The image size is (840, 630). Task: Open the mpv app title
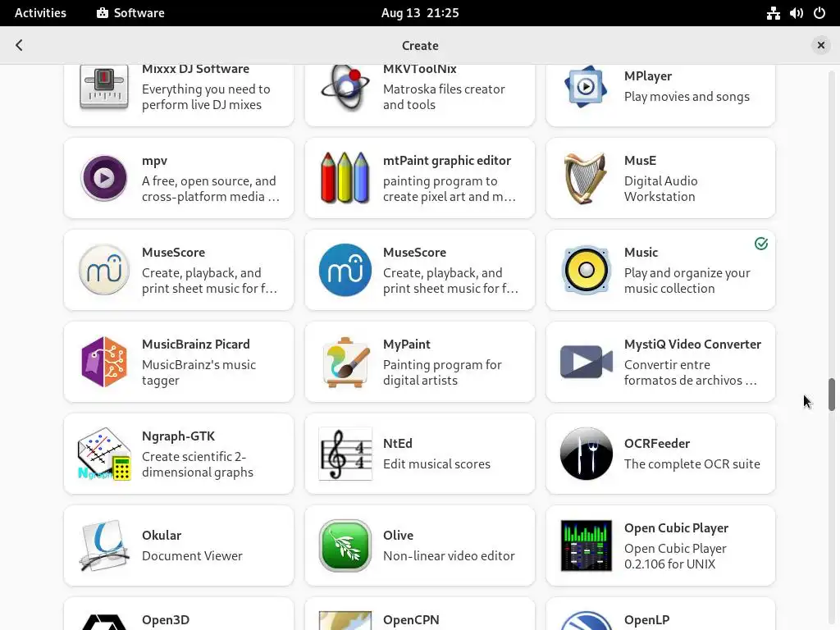[154, 161]
